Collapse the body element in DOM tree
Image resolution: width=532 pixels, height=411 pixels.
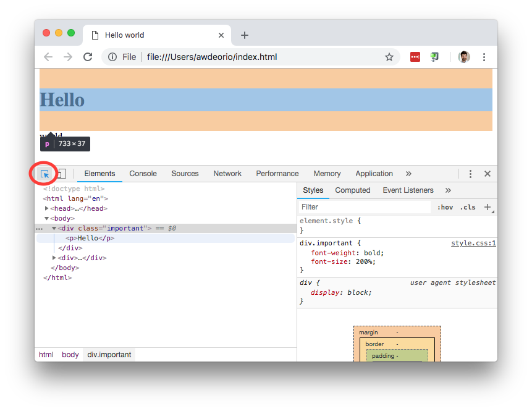46,219
